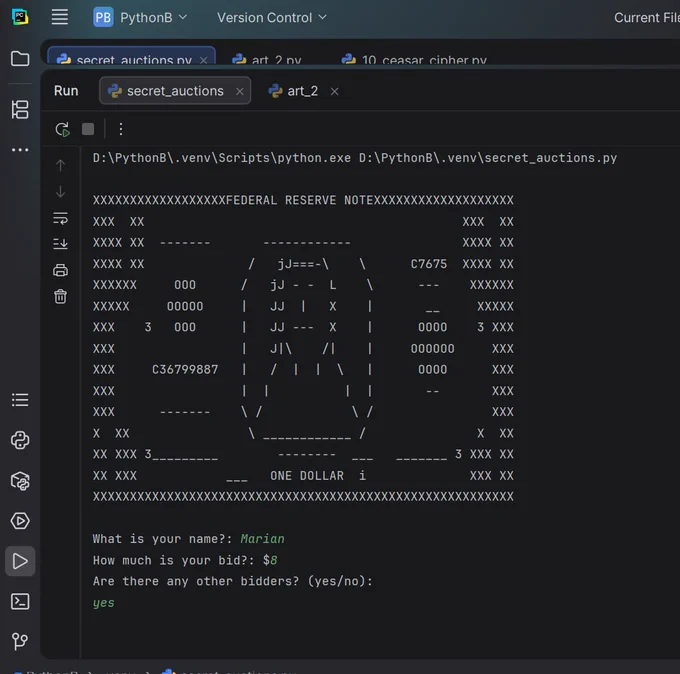680x674 pixels.
Task: Jump up the stack trace arrow
Action: click(x=60, y=165)
